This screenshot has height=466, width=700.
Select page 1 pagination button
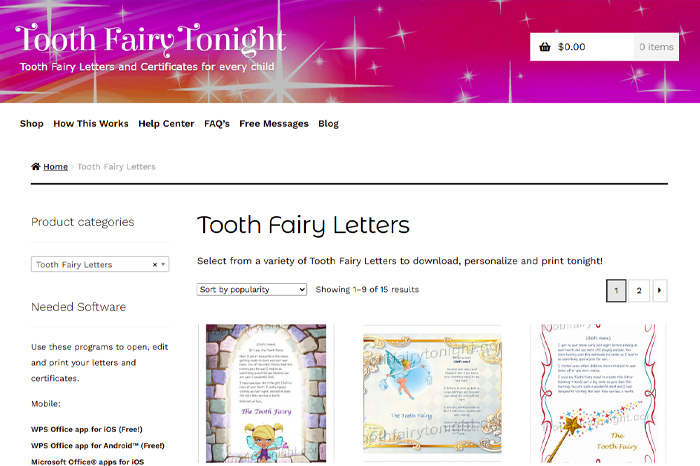coord(616,291)
